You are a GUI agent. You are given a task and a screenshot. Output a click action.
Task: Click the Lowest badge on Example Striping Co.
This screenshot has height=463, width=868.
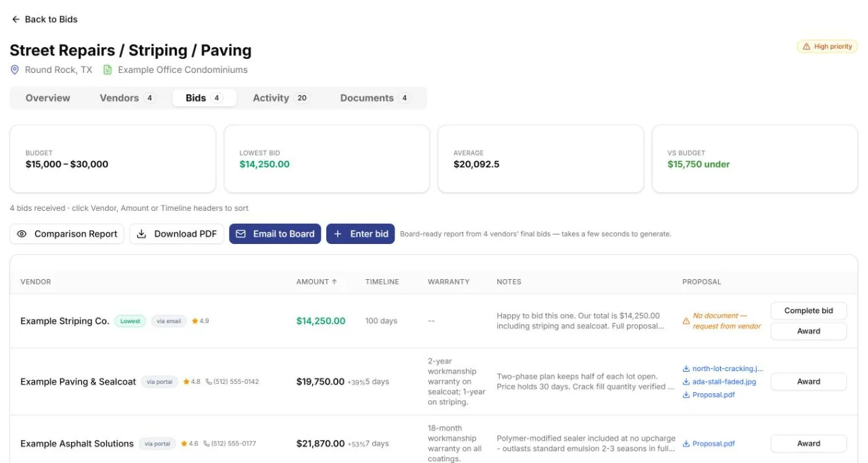click(x=130, y=321)
